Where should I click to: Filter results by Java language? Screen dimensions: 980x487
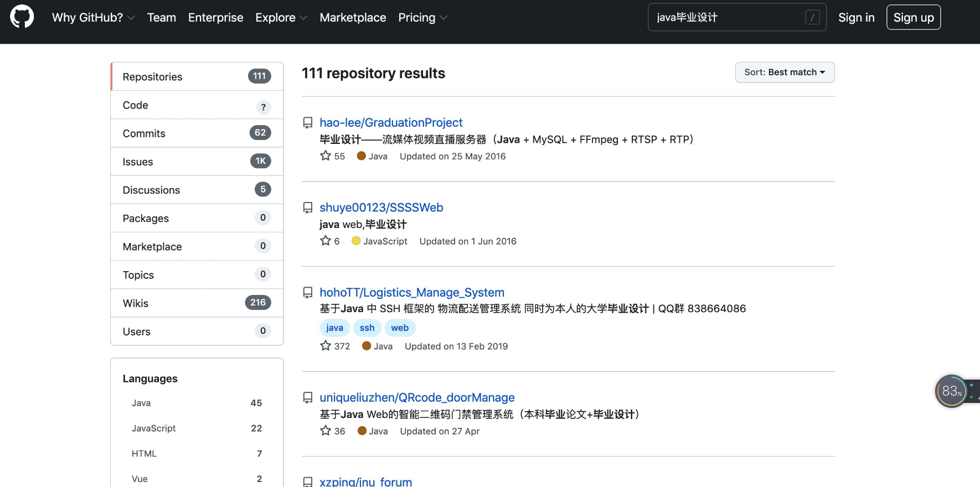[197, 403]
